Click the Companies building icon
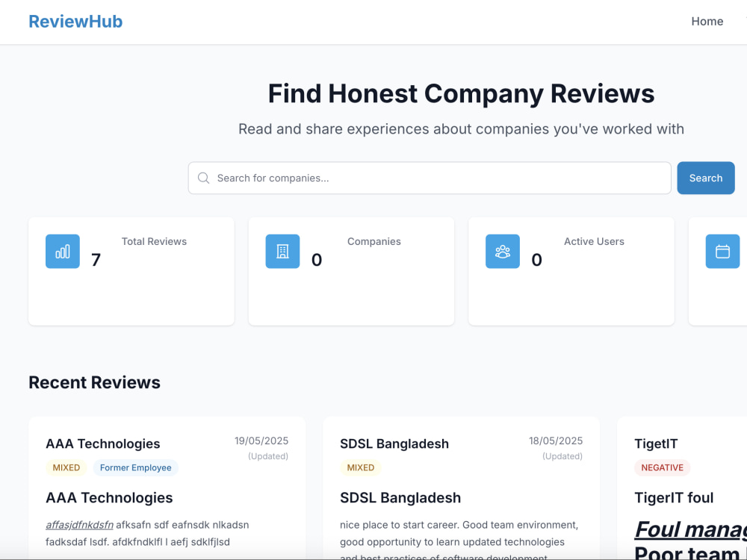747x560 pixels. click(x=282, y=252)
